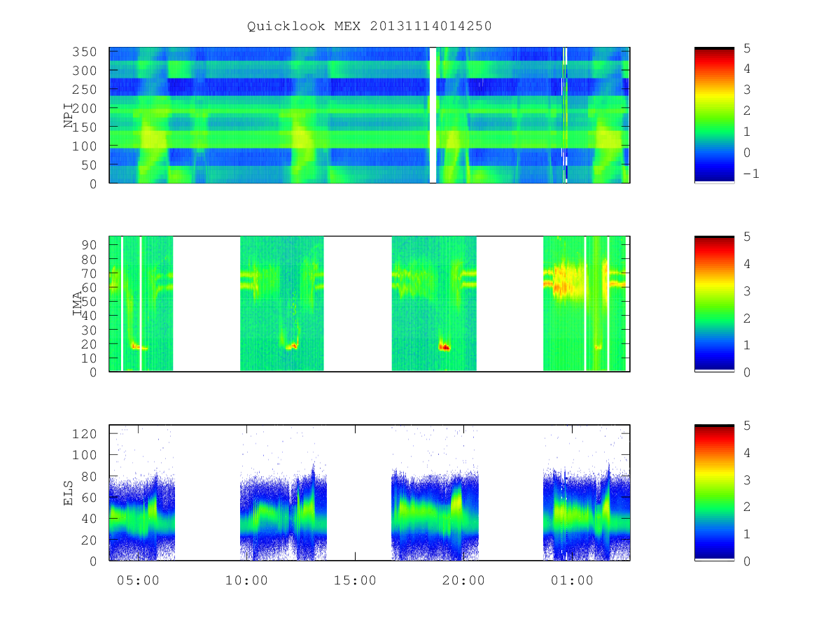Click the 01:00 time axis label

point(572,580)
